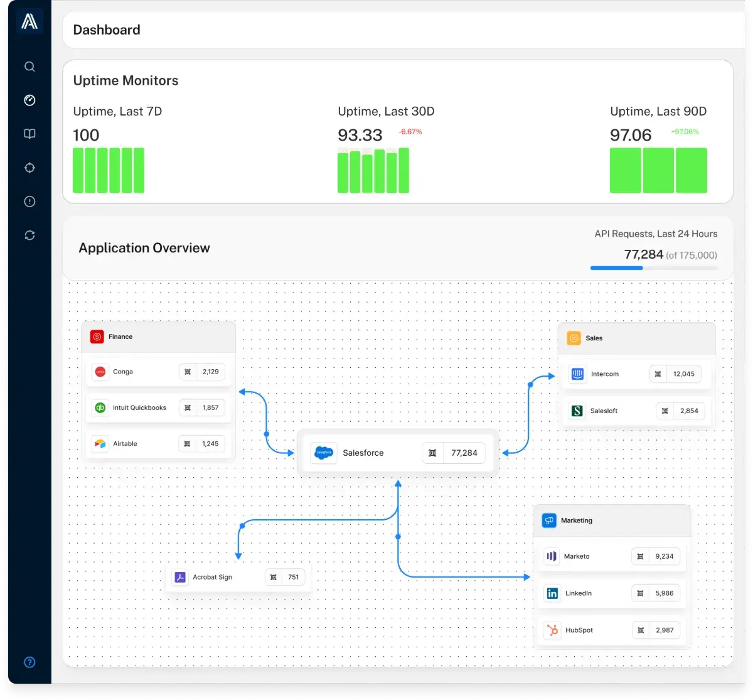
Task: Click the Finance group header
Action: click(x=159, y=337)
